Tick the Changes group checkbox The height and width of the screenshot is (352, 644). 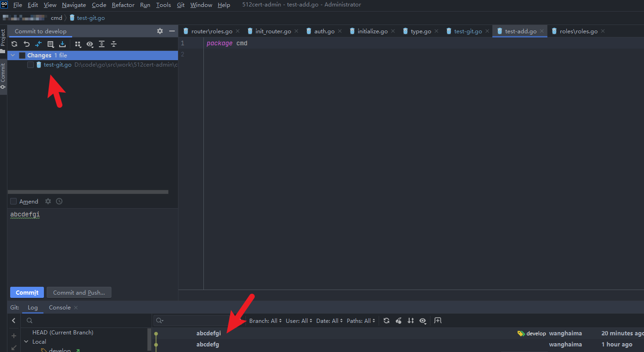(x=22, y=56)
